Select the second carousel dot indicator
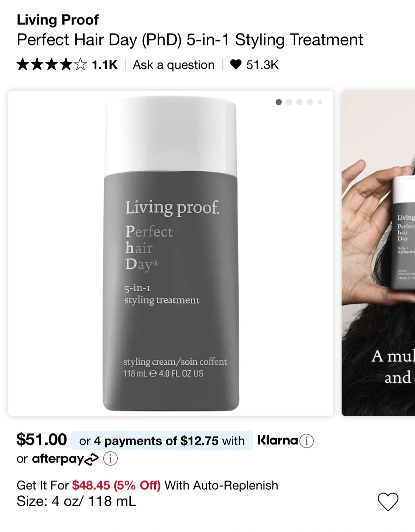415x532 pixels. [289, 102]
